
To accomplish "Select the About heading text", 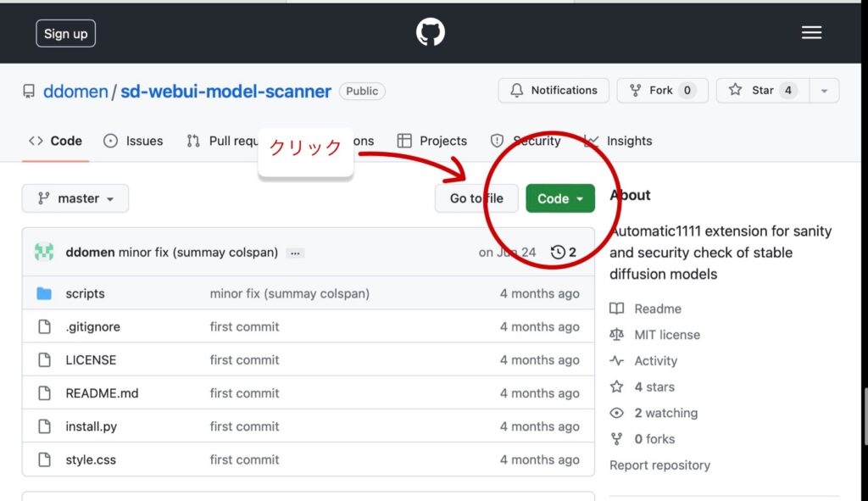I will coord(630,196).
